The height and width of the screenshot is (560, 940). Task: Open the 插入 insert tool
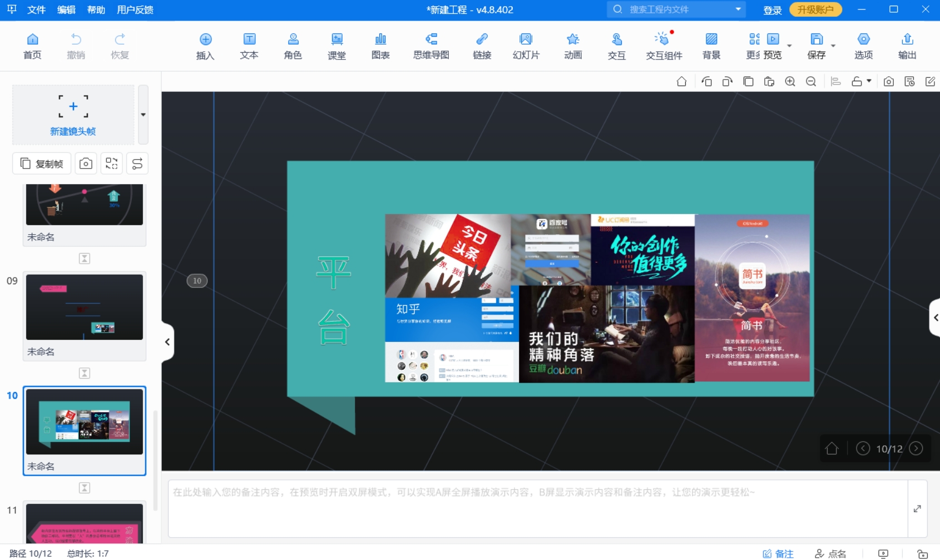tap(205, 46)
